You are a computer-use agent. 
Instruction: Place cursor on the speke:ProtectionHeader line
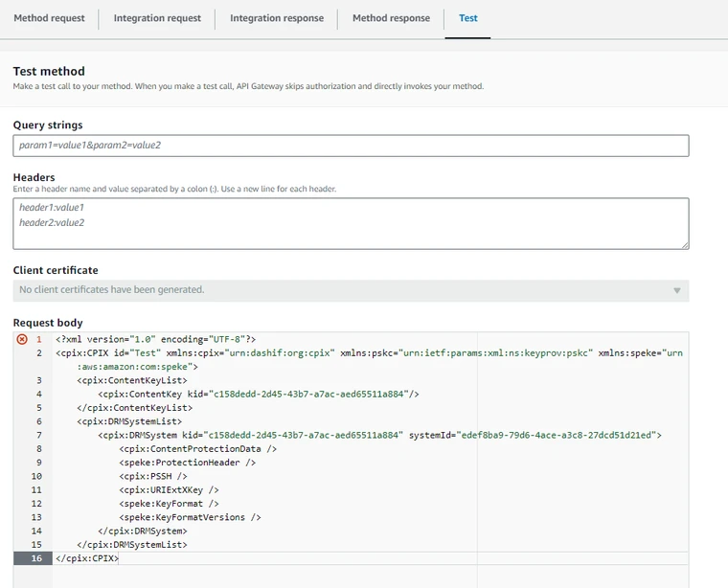tap(187, 463)
